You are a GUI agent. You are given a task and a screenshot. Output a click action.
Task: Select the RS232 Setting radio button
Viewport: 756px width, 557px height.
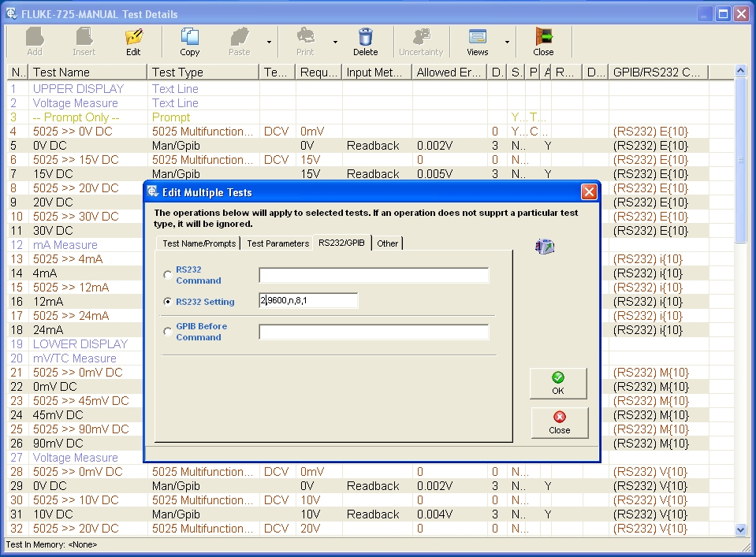coord(167,302)
